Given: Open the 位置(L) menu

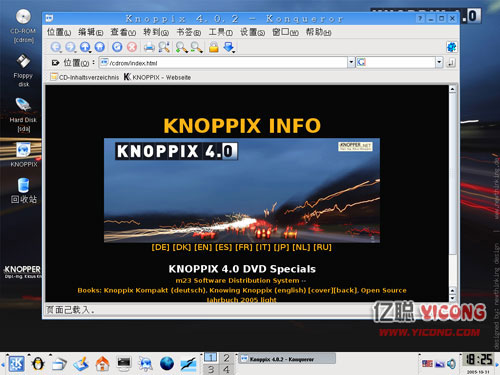Looking at the screenshot, I should [x=59, y=32].
